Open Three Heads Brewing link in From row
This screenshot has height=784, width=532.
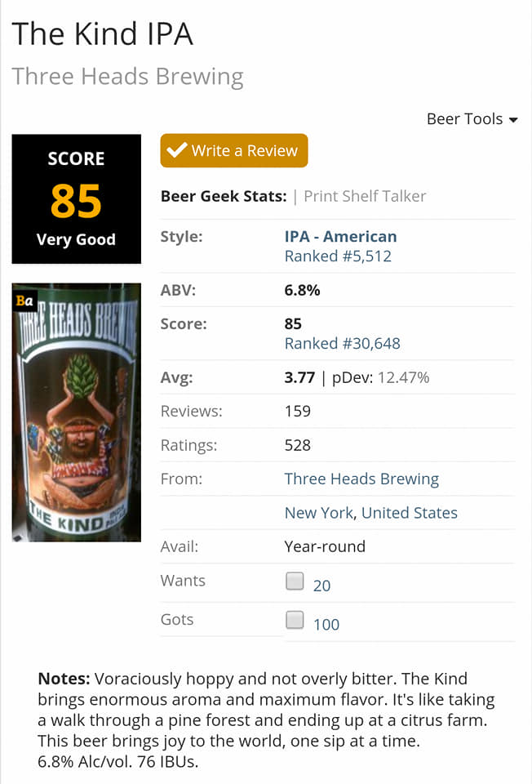tap(361, 479)
